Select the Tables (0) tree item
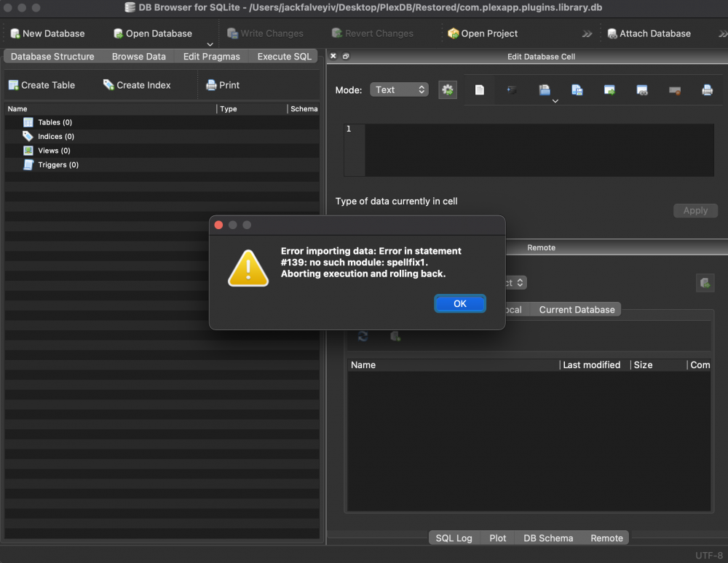 (55, 122)
